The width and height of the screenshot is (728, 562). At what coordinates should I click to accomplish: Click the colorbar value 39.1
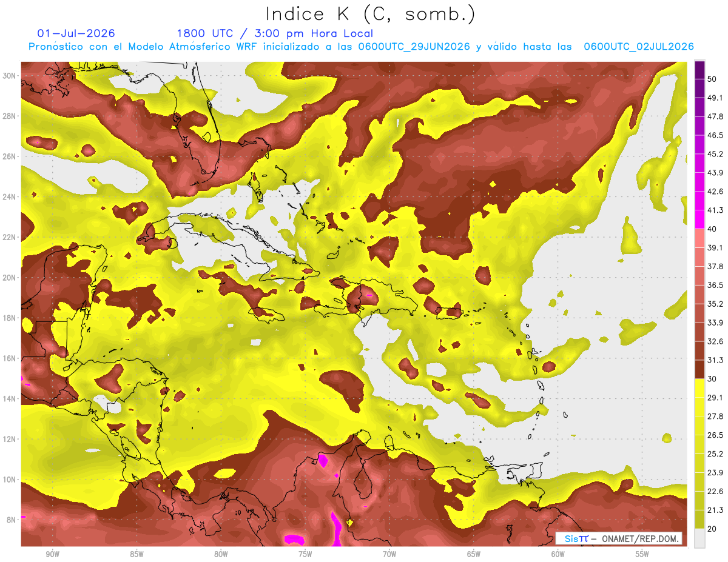[x=715, y=247]
